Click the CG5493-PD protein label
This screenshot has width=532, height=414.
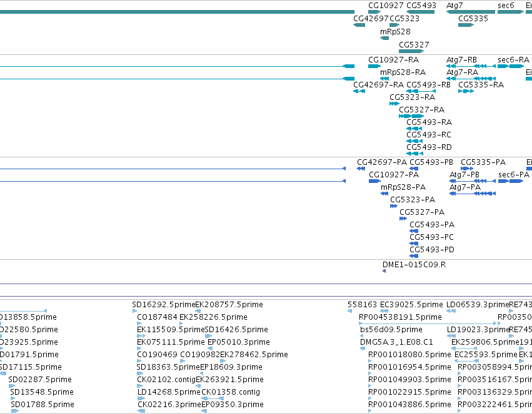[x=432, y=250]
